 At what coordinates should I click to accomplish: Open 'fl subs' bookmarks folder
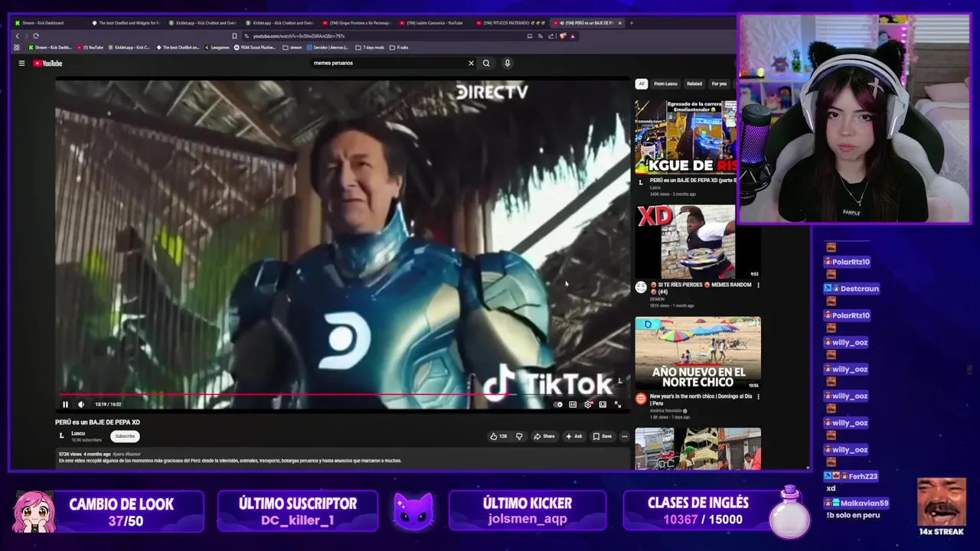tap(399, 47)
